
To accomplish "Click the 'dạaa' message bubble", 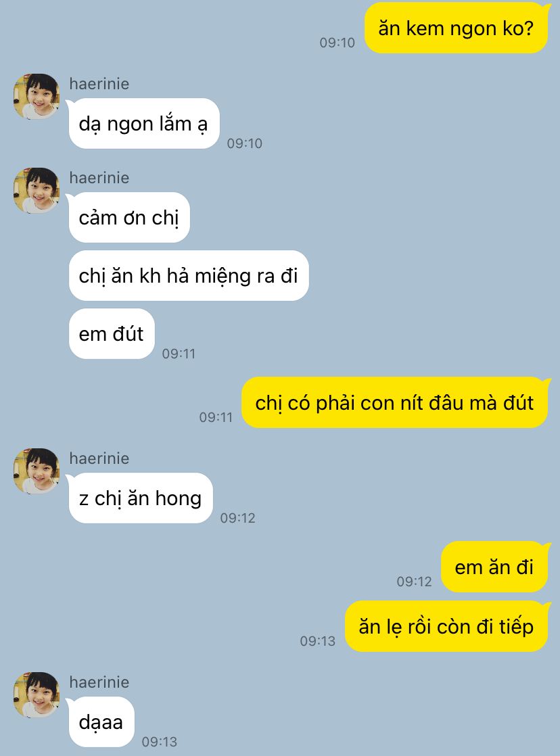I will point(101,722).
